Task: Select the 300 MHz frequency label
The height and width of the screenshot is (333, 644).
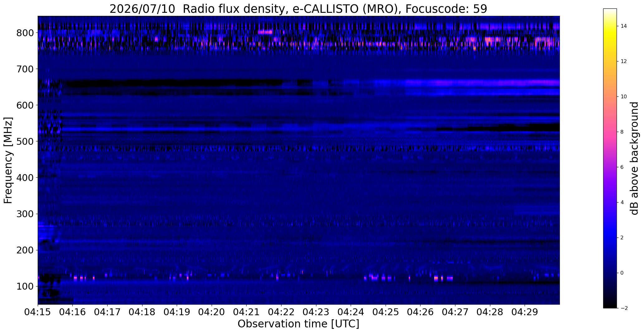Action: coord(25,214)
